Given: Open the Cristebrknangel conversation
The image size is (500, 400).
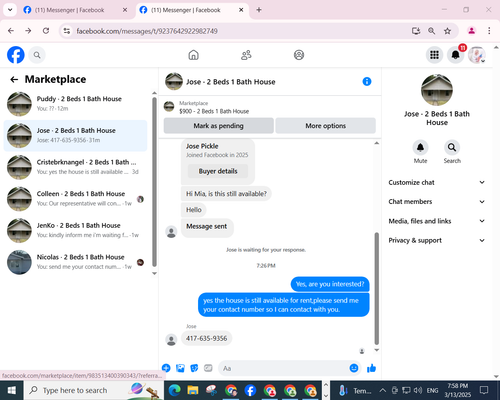Looking at the screenshot, I should tap(75, 167).
